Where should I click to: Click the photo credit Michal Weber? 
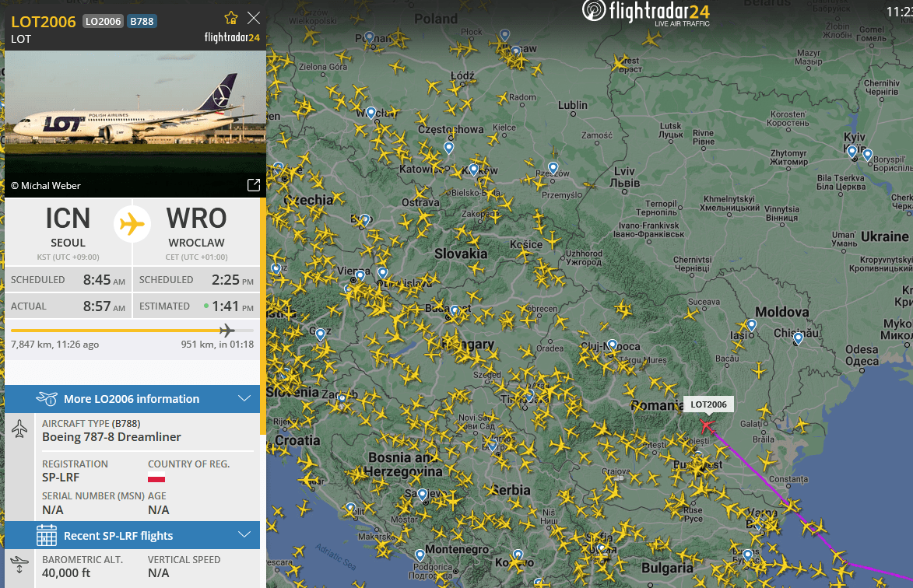point(46,186)
